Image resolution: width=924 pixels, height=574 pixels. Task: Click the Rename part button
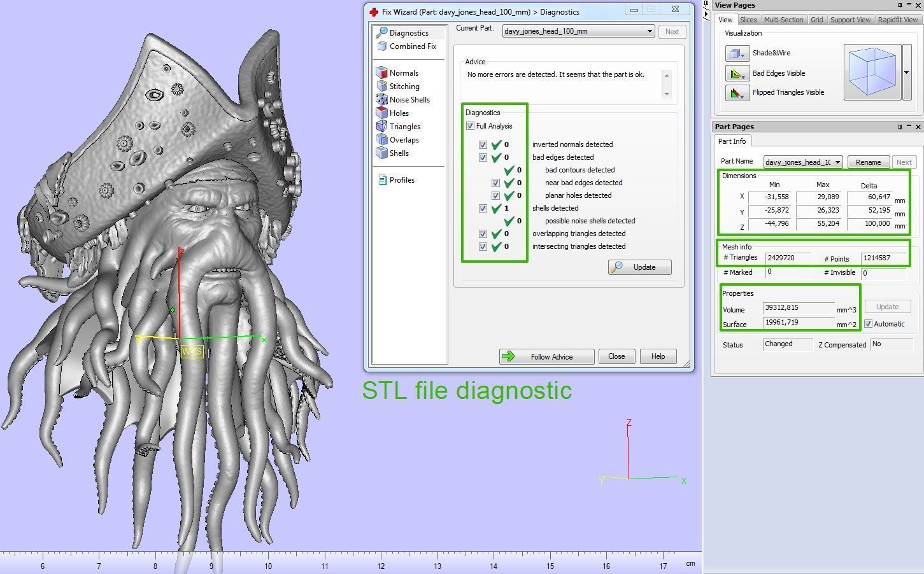tap(868, 162)
